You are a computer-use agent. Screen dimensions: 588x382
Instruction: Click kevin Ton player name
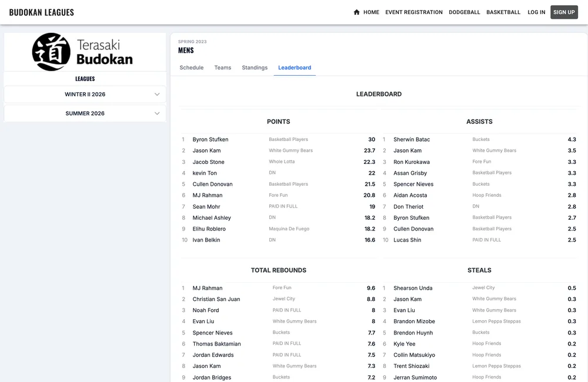click(205, 173)
